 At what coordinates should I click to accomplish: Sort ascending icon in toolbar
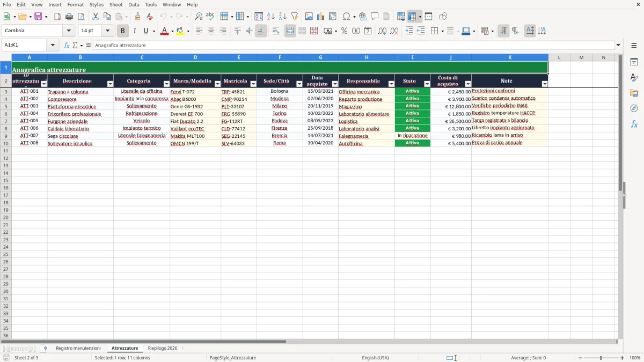point(271,17)
